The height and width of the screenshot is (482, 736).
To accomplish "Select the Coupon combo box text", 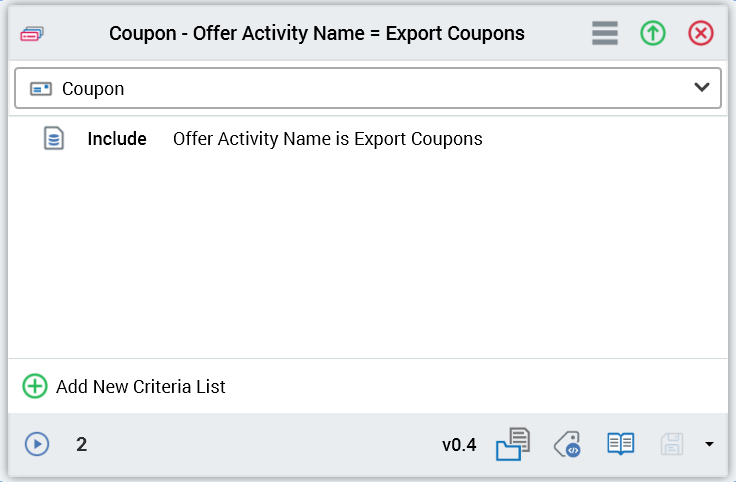I will click(93, 89).
